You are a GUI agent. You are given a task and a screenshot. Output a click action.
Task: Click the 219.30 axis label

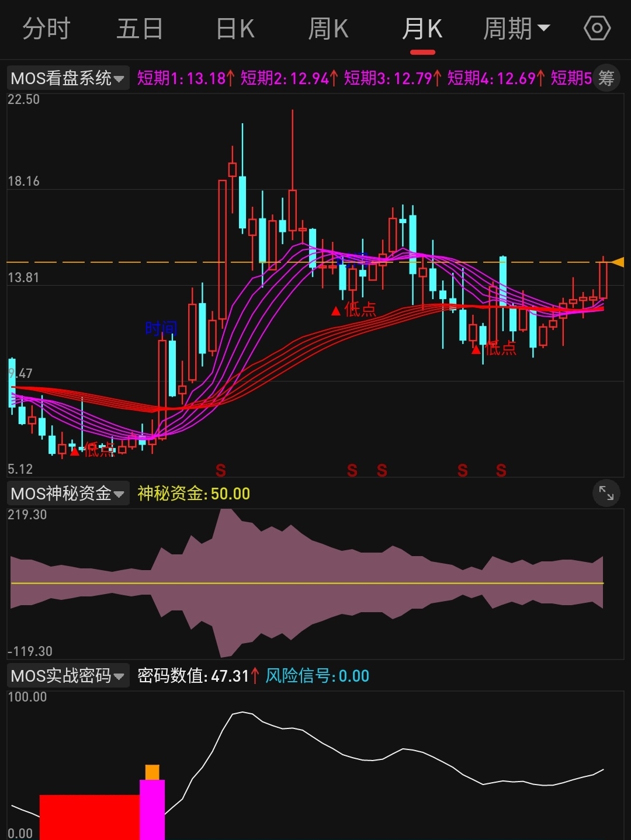(x=27, y=515)
